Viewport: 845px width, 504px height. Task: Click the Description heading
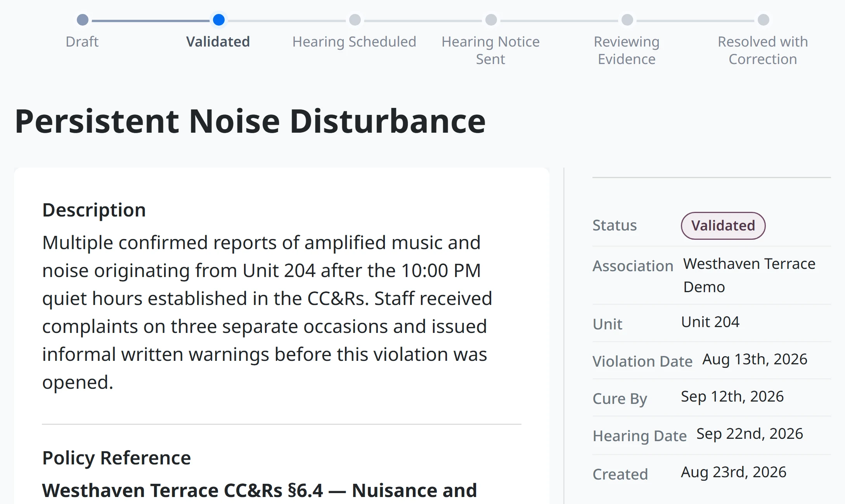[94, 210]
